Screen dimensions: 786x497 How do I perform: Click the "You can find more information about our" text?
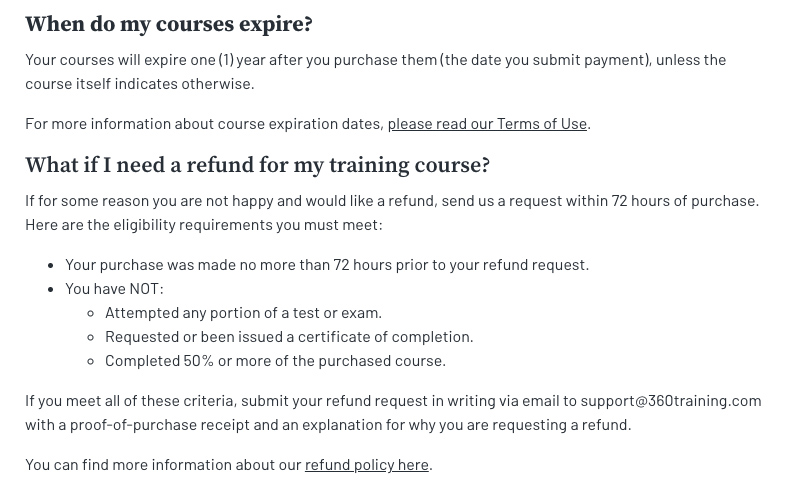click(x=163, y=464)
